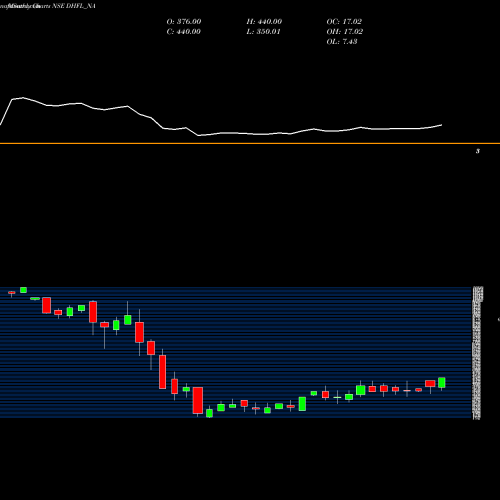Click the OH: 17.02 percentage reading
Viewport: 500px width, 500px height.
345,32
